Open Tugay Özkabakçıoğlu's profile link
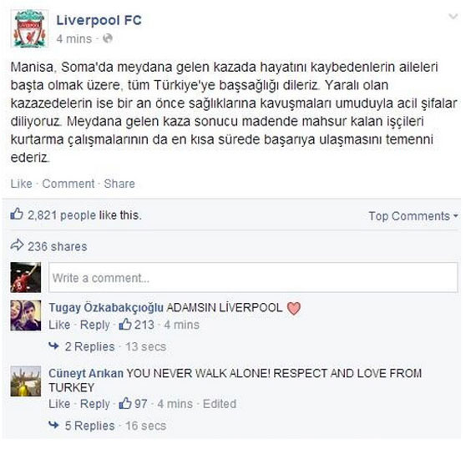The height and width of the screenshot is (449, 476). pyautogui.click(x=106, y=308)
